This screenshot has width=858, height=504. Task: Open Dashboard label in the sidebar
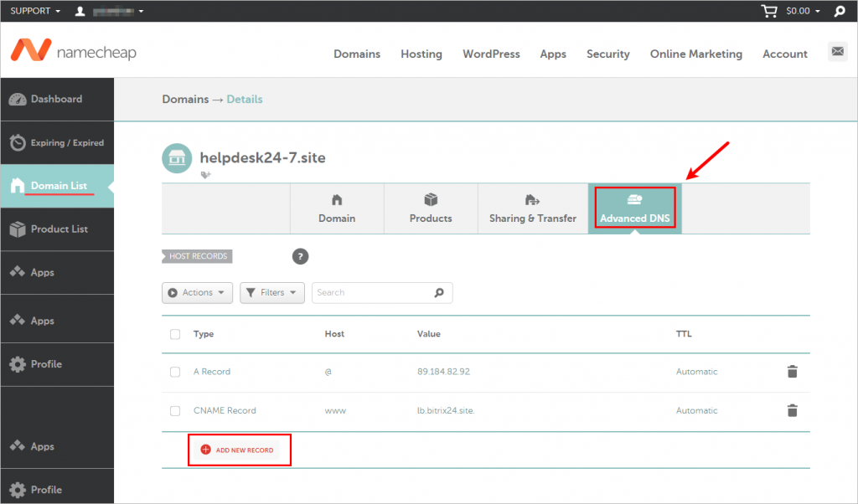pos(56,99)
